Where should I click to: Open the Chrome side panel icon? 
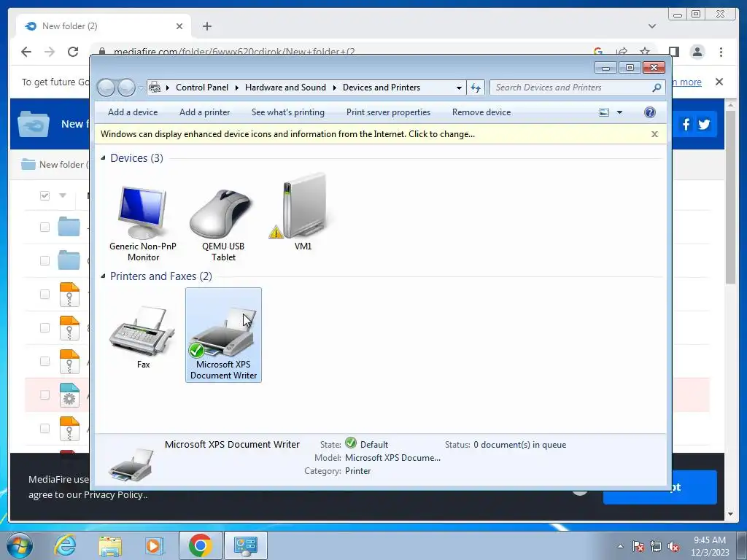coord(673,52)
